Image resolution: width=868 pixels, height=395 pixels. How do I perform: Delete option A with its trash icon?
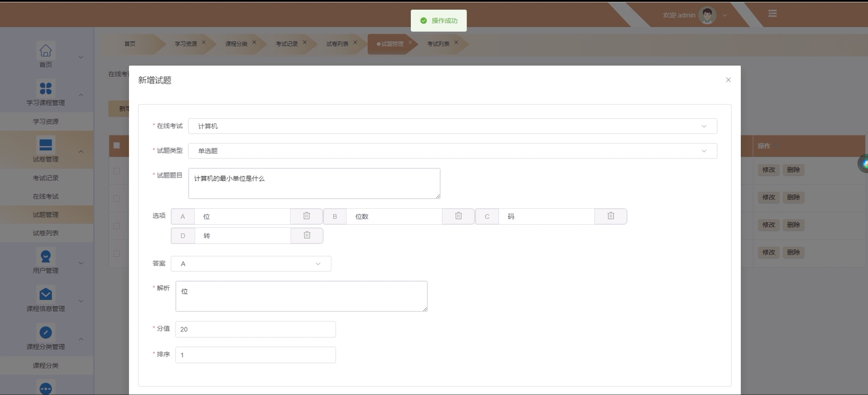point(307,216)
